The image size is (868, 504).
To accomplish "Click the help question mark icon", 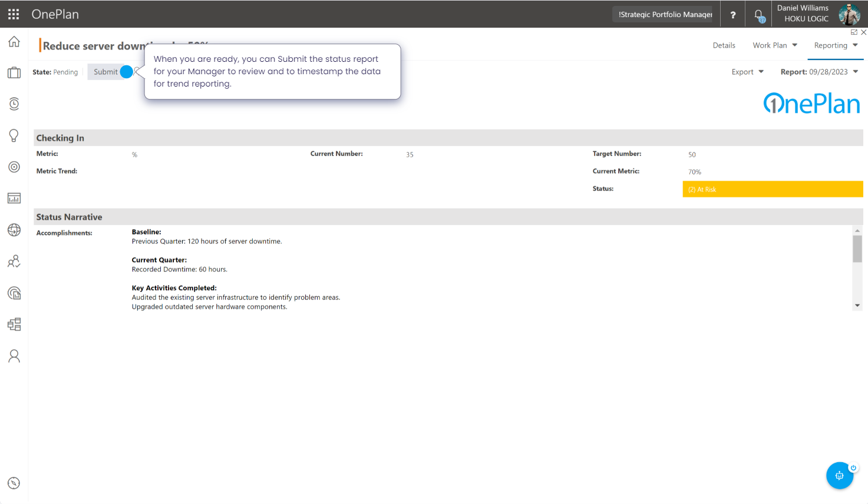I will tap(732, 15).
